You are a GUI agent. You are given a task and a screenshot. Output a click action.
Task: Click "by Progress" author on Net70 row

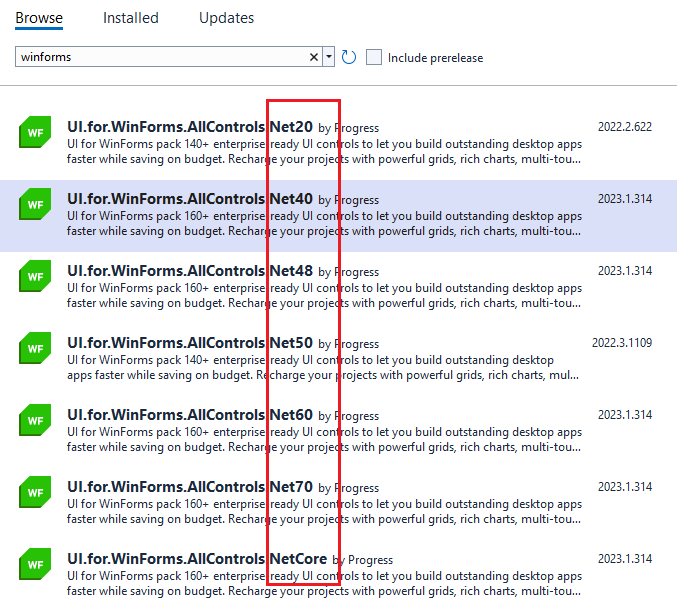[x=348, y=488]
